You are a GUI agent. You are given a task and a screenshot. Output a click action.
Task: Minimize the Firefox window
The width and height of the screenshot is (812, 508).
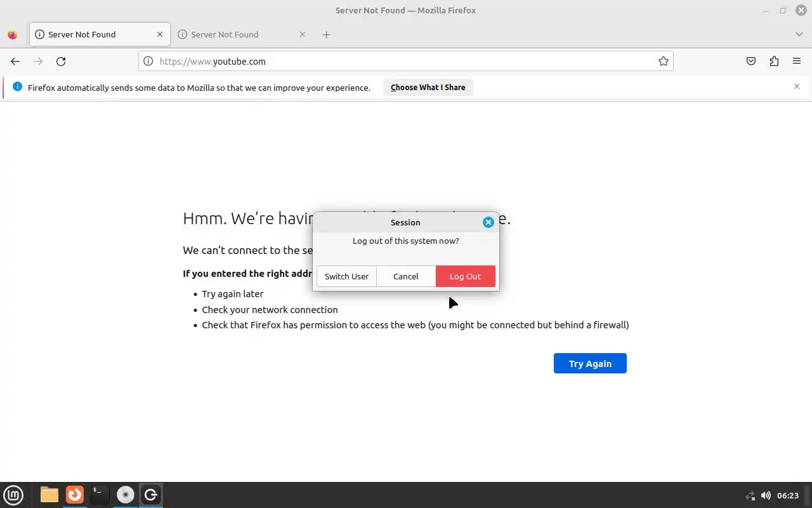click(x=766, y=10)
